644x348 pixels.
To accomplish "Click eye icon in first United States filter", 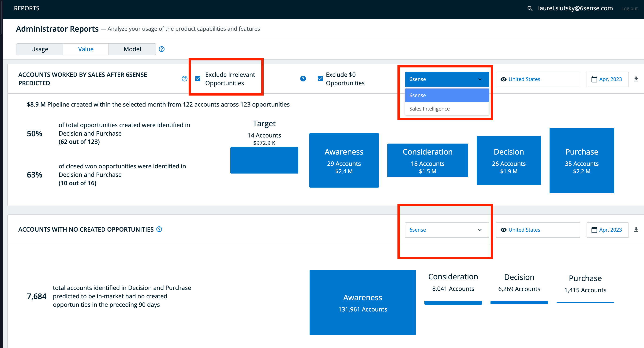I will pos(503,79).
